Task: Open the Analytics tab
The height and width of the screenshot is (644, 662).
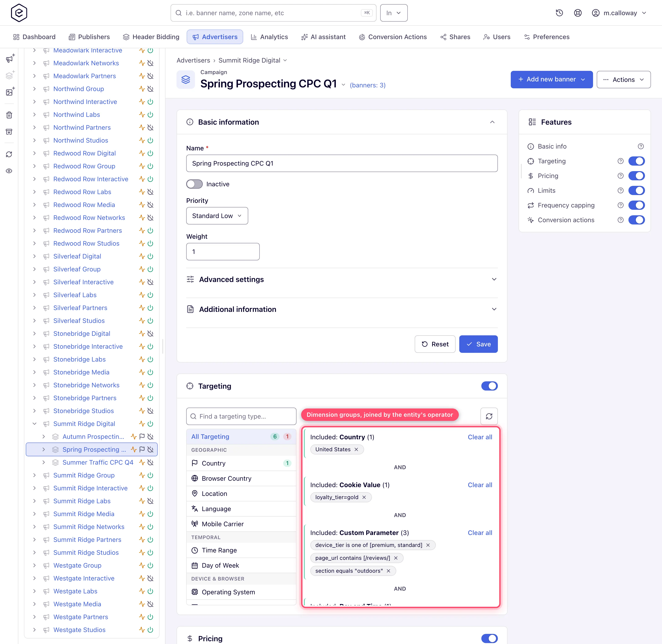Action: [x=269, y=37]
